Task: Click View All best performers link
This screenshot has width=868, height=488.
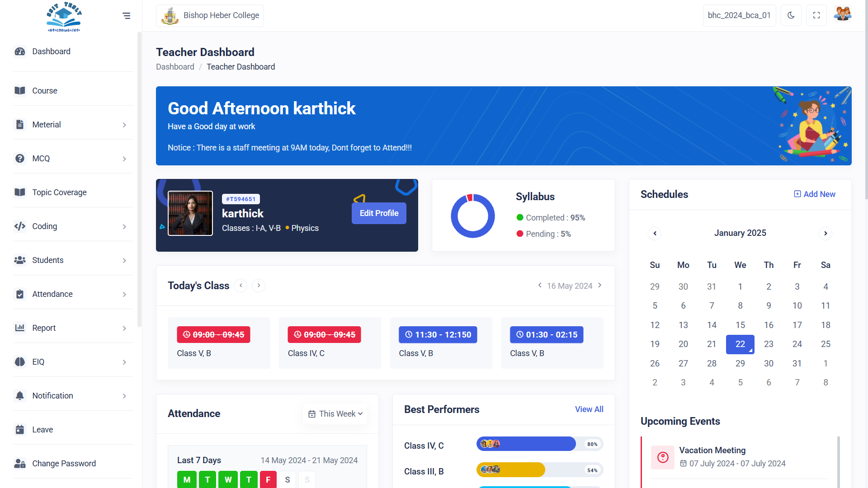Action: pos(589,409)
